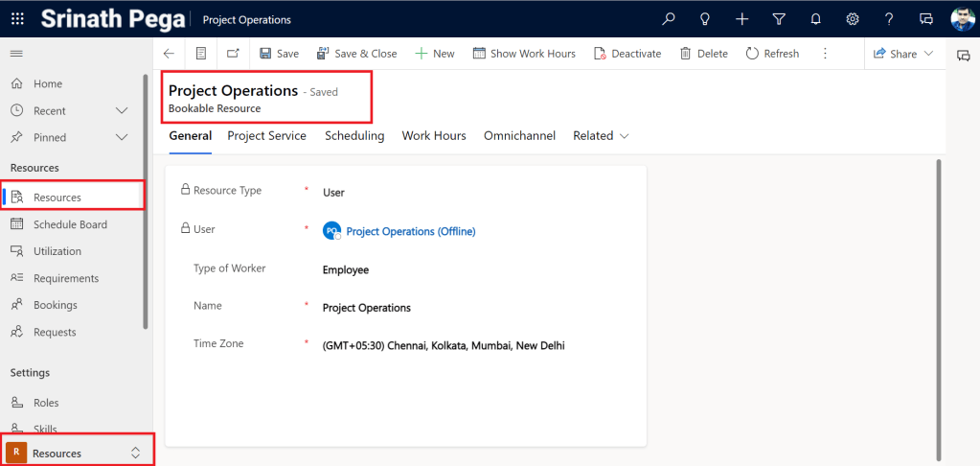Click the back arrow in command bar
The height and width of the screenshot is (466, 980).
(x=170, y=54)
